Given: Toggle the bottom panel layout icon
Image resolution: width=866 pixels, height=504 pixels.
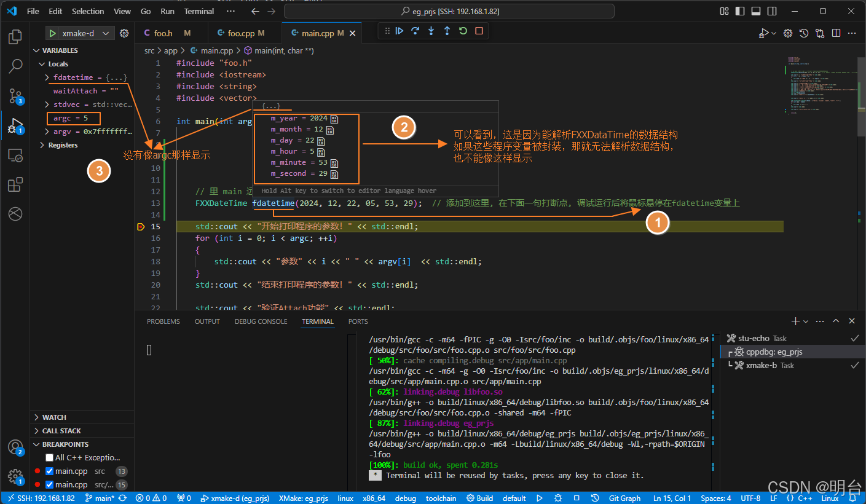Looking at the screenshot, I should click(756, 11).
